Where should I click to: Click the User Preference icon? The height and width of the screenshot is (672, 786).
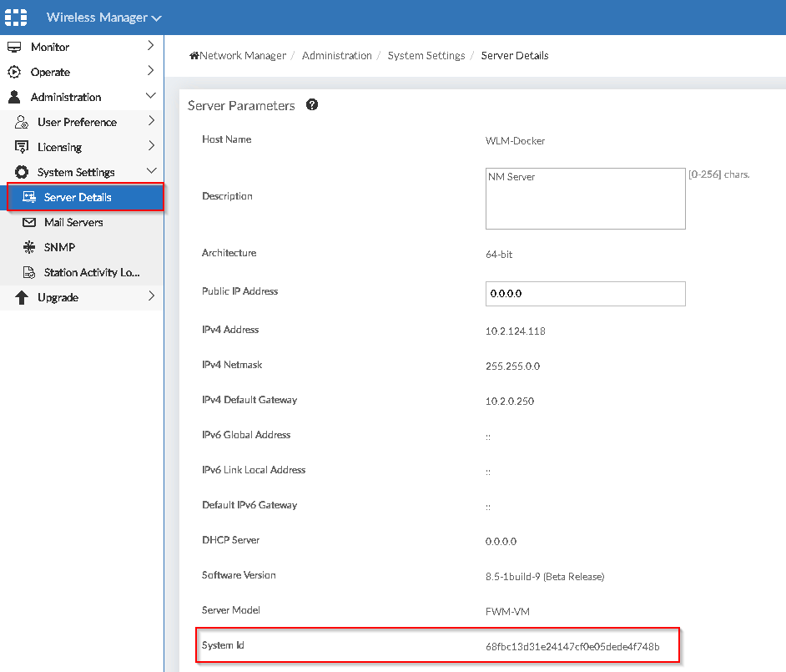(22, 123)
